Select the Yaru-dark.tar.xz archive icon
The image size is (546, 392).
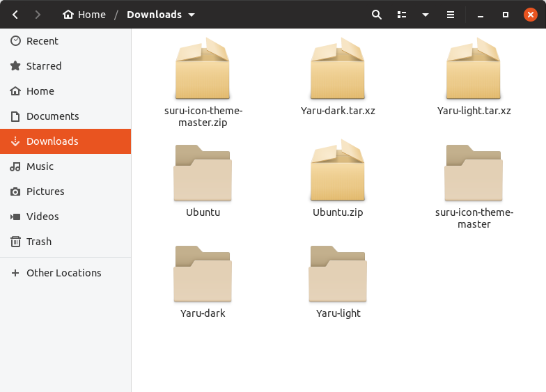(x=338, y=70)
